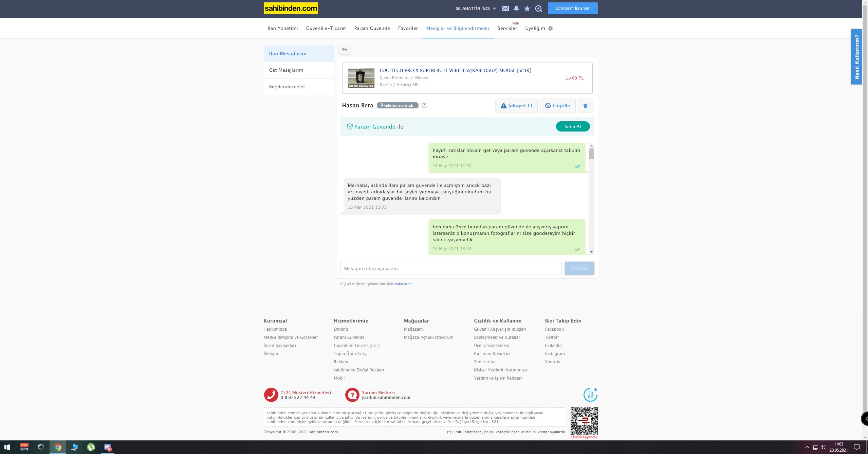Expand the Nasıl Kullanırım side panel
The image size is (868, 454).
coord(856,57)
